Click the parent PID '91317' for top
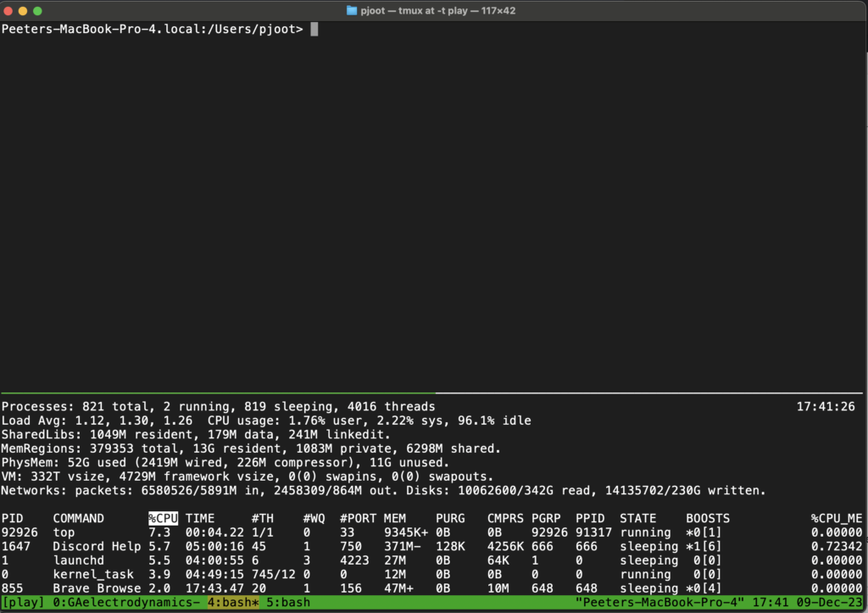 tap(594, 532)
